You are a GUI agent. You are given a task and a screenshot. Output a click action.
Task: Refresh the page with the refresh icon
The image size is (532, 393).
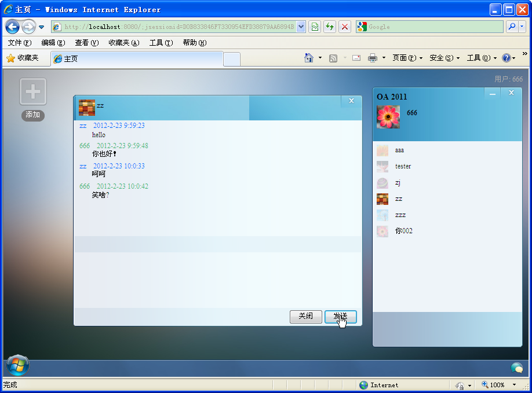(329, 27)
